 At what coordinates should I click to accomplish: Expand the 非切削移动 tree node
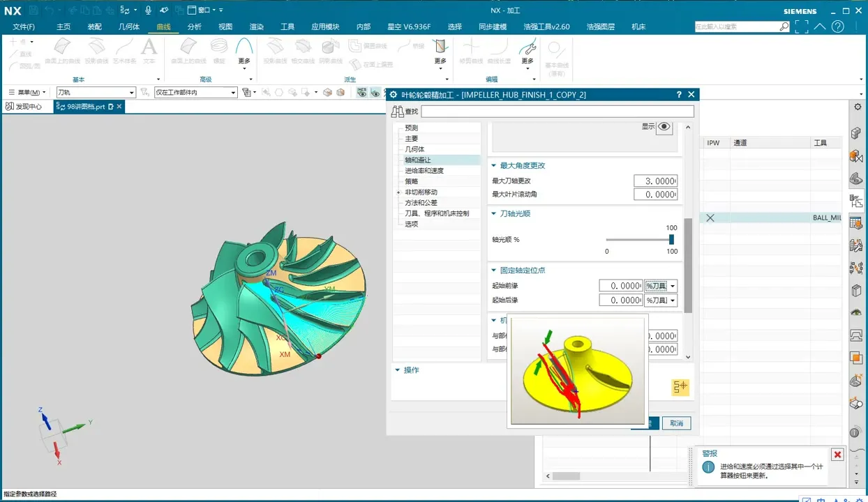point(399,192)
